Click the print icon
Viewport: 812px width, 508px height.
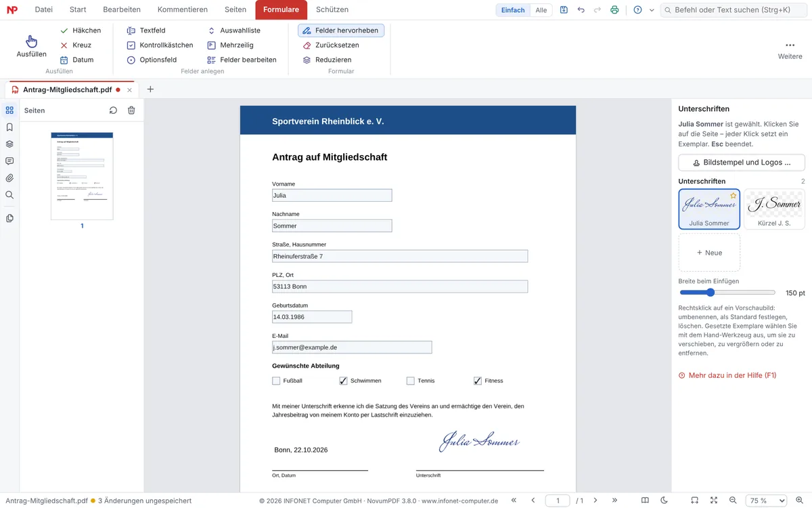click(x=614, y=10)
